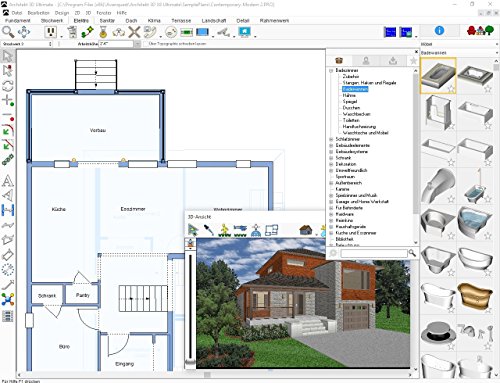500x383 pixels.
Task: Select the dimension measurement tool in left toolbar
Action: pyautogui.click(x=8, y=210)
